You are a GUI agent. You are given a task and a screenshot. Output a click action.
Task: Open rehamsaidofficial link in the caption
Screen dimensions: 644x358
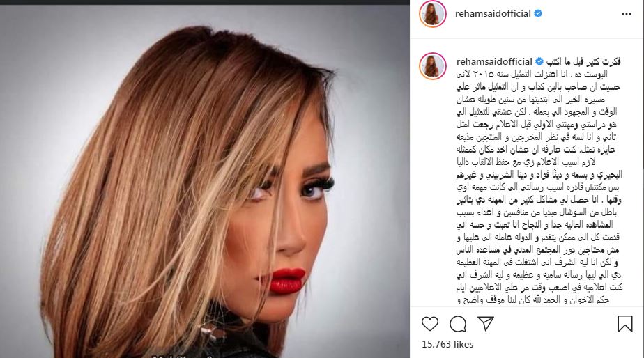(495, 61)
